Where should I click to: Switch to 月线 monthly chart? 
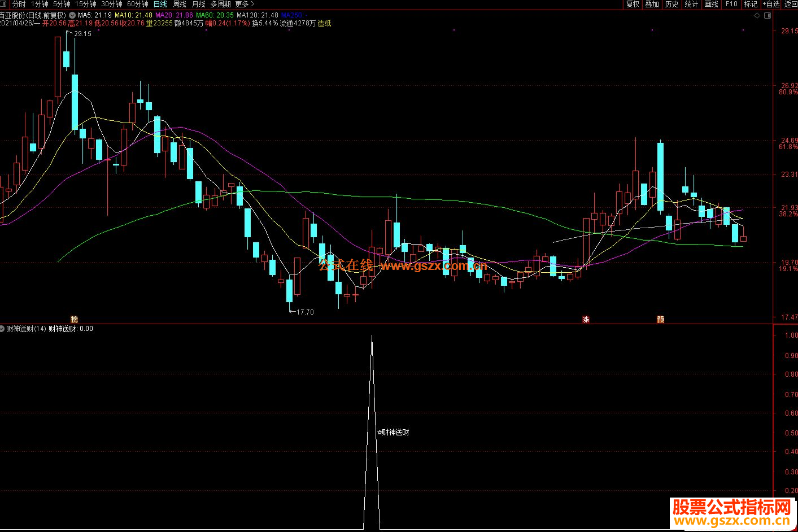click(199, 4)
